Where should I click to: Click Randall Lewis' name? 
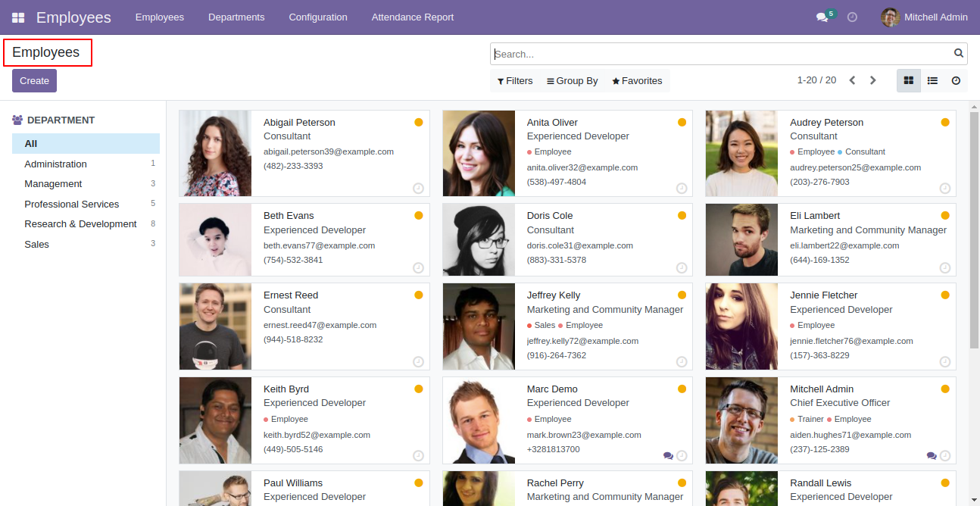pos(820,483)
